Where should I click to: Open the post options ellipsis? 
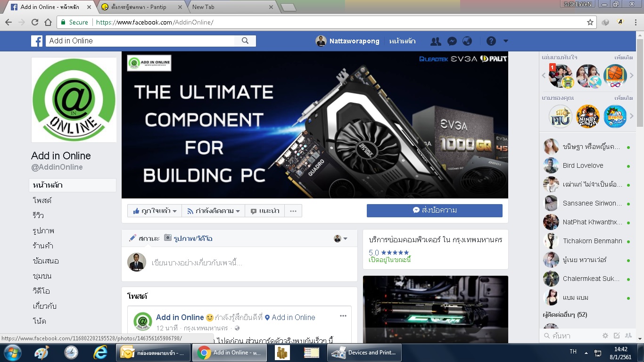click(x=343, y=316)
